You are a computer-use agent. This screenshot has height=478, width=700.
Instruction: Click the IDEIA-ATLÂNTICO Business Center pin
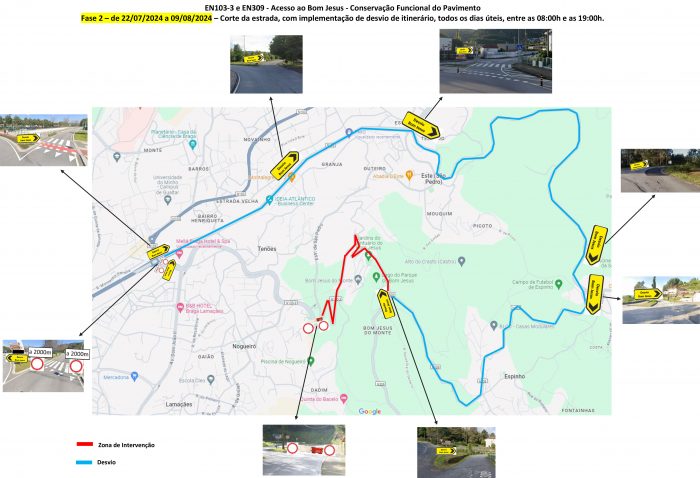[270, 200]
